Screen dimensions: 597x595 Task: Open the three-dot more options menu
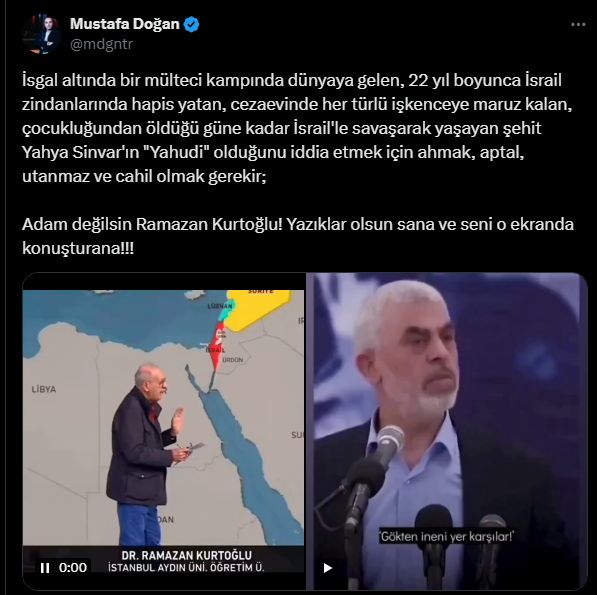coord(578,24)
